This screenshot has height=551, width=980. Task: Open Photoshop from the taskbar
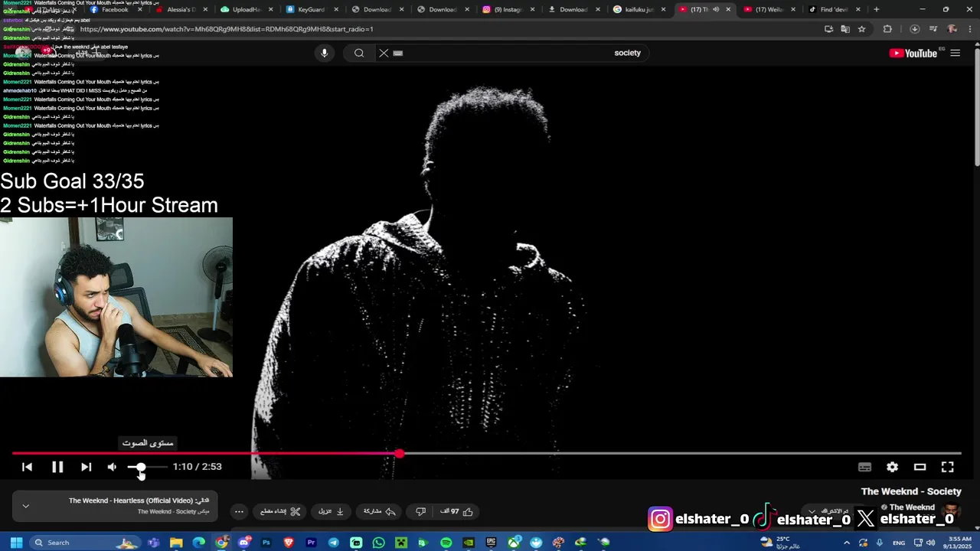click(266, 542)
